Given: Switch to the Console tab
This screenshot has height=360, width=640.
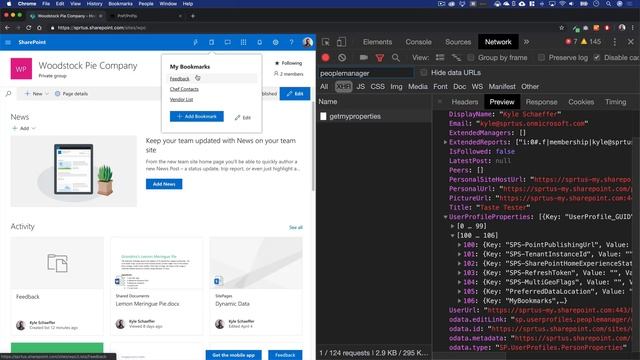Looking at the screenshot, I should (x=418, y=42).
